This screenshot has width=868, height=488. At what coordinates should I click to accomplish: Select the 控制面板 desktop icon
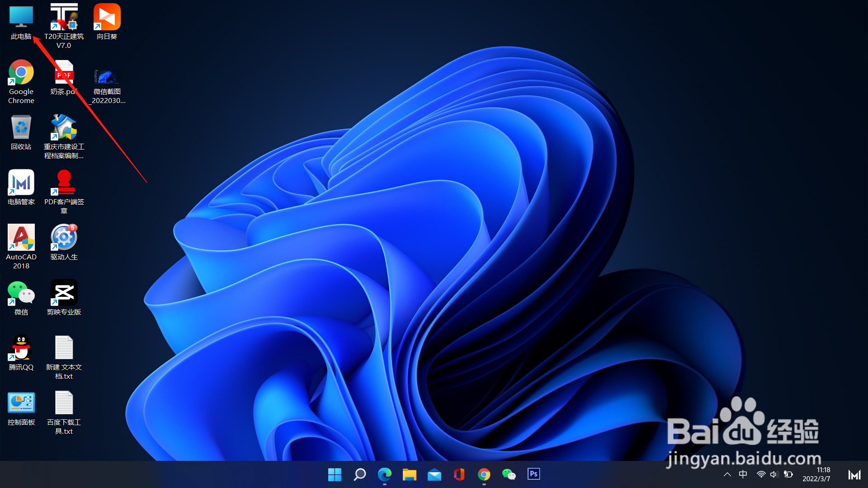(x=21, y=403)
